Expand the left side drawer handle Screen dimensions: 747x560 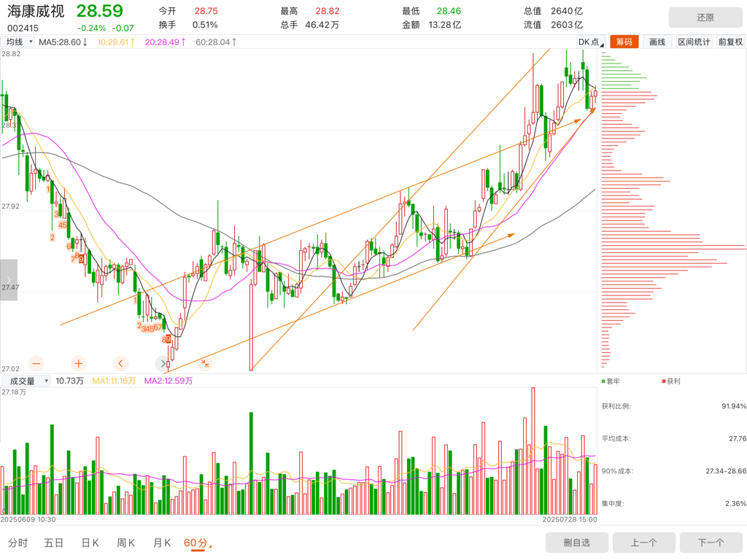pyautogui.click(x=9, y=280)
